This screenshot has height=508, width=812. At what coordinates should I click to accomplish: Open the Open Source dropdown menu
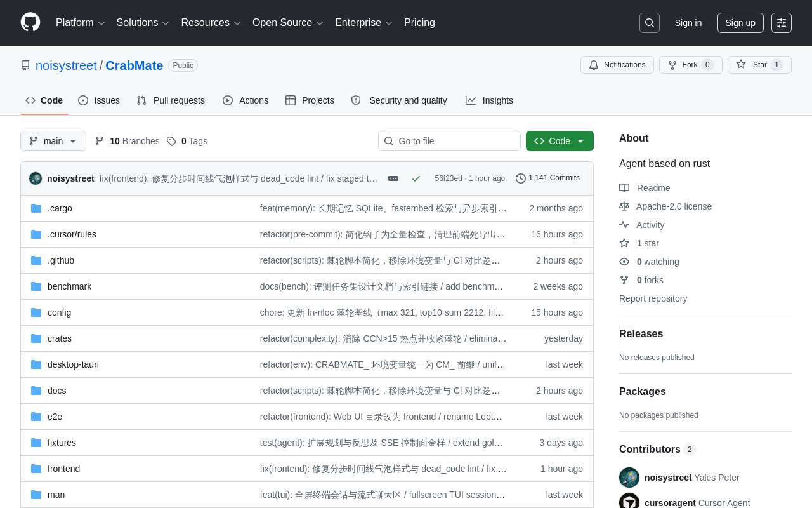[288, 23]
